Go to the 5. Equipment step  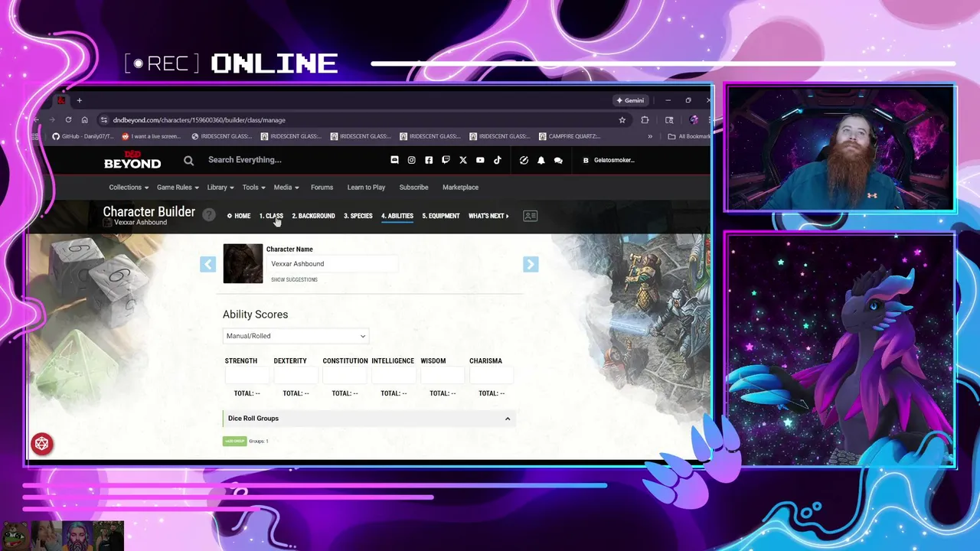click(x=441, y=216)
